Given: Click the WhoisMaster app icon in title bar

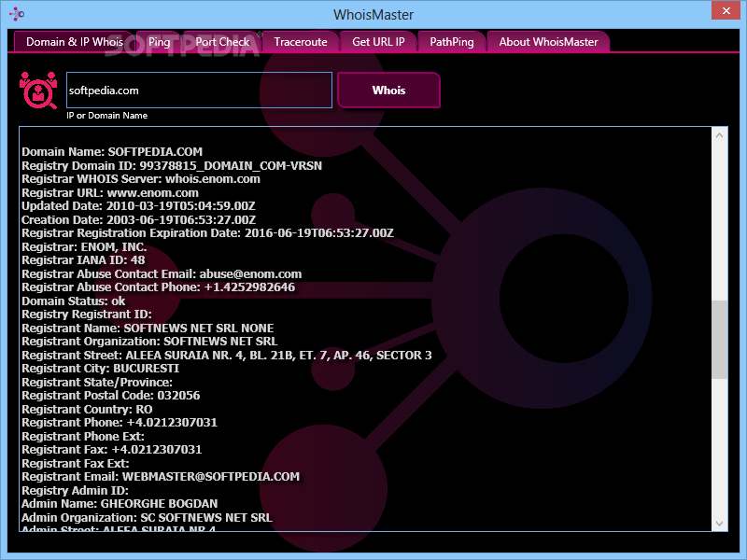Looking at the screenshot, I should (x=17, y=14).
